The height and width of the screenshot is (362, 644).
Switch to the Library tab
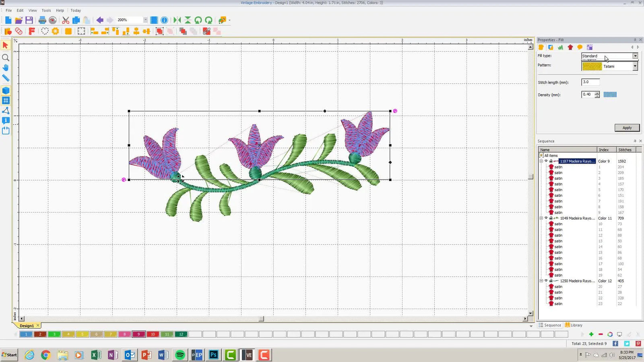tap(574, 325)
